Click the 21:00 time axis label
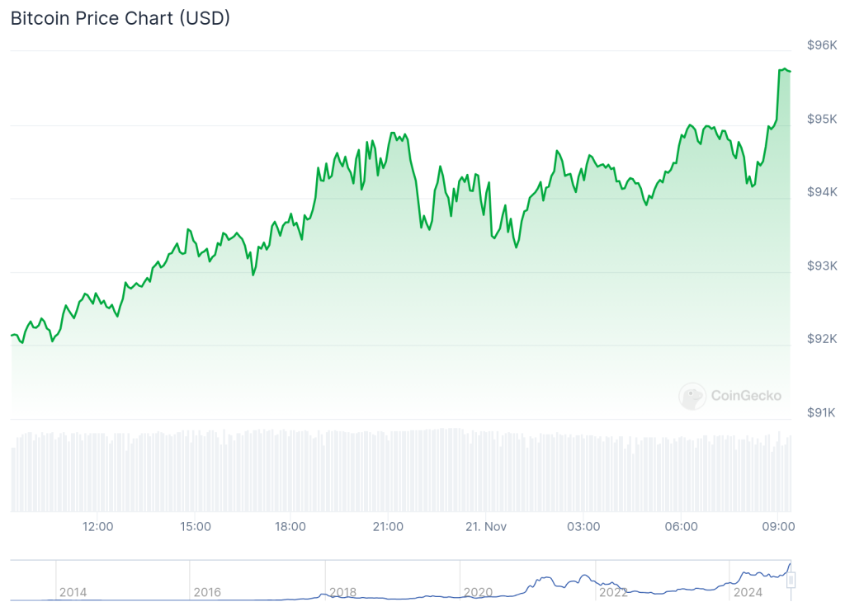Image resolution: width=845 pixels, height=616 pixels. pos(388,527)
